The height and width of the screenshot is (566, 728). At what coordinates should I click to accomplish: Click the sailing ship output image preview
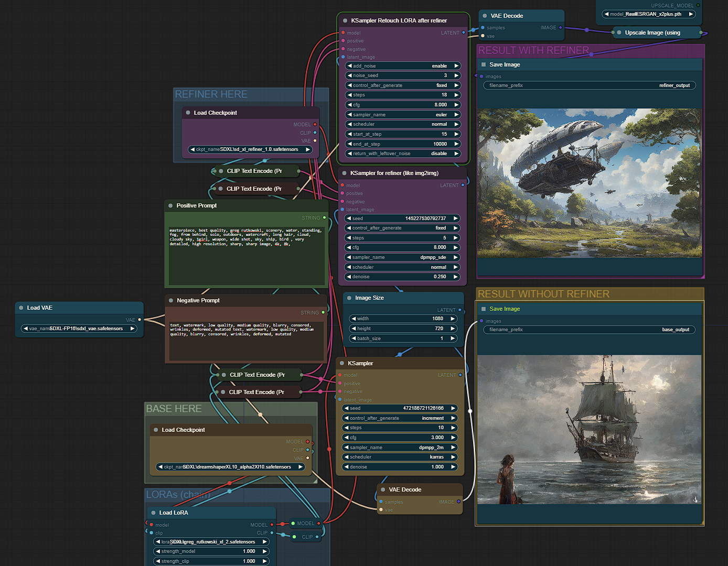[589, 430]
